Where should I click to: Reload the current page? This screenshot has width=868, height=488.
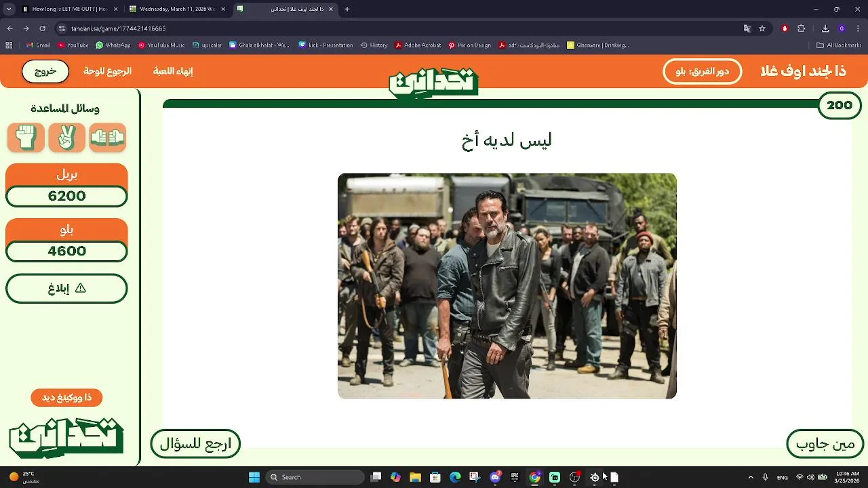pos(42,28)
